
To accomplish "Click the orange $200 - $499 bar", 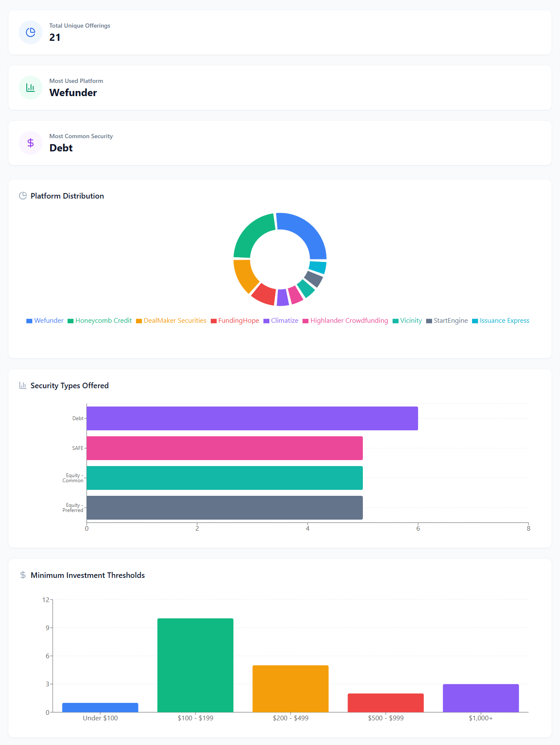I will click(x=291, y=689).
